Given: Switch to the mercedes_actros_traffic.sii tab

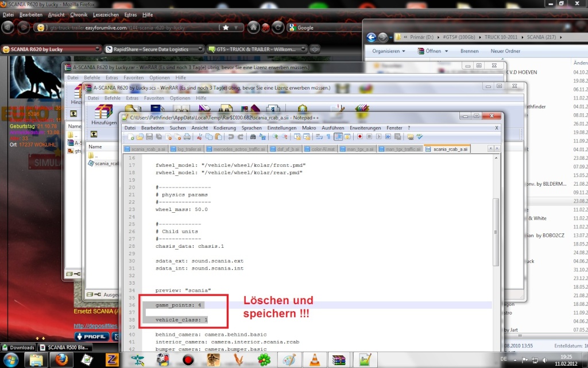Looking at the screenshot, I should click(236, 149).
